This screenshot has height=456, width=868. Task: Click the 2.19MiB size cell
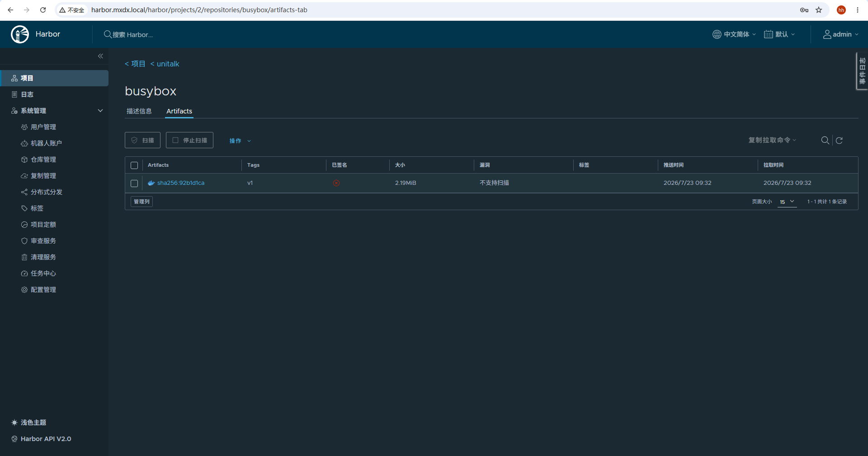[x=406, y=183]
